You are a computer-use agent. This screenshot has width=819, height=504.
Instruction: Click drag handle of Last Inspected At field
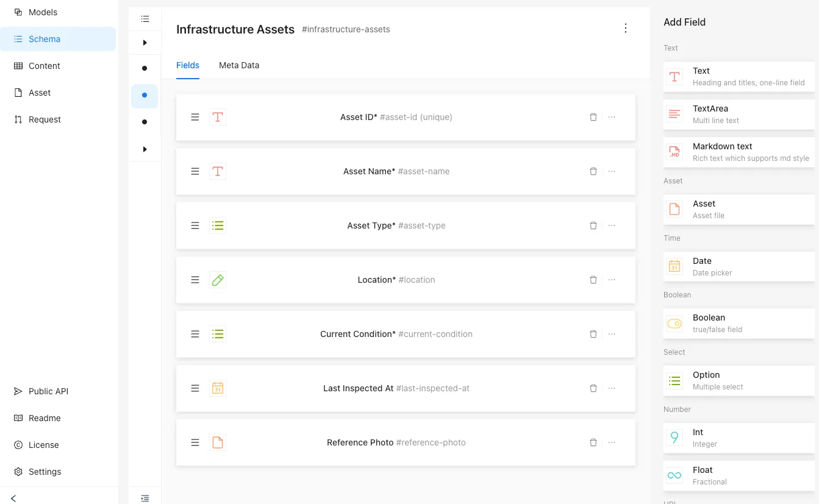(195, 388)
